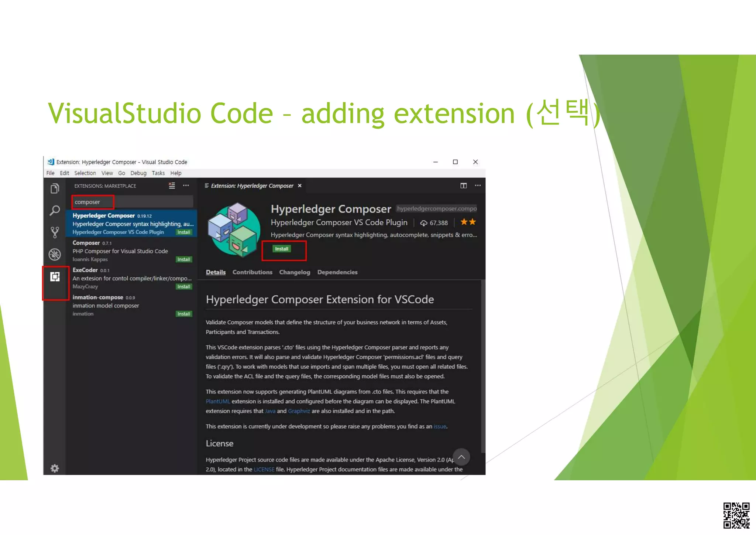Click the scroll-to-top arrow button
756x535 pixels.
point(461,457)
